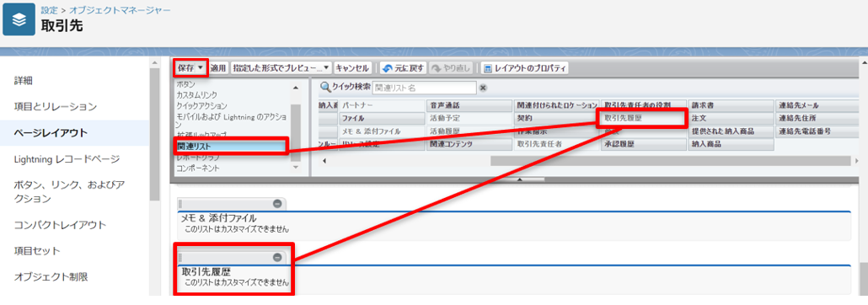Click the キャンセル button
This screenshot has width=868, height=305.
pyautogui.click(x=352, y=68)
